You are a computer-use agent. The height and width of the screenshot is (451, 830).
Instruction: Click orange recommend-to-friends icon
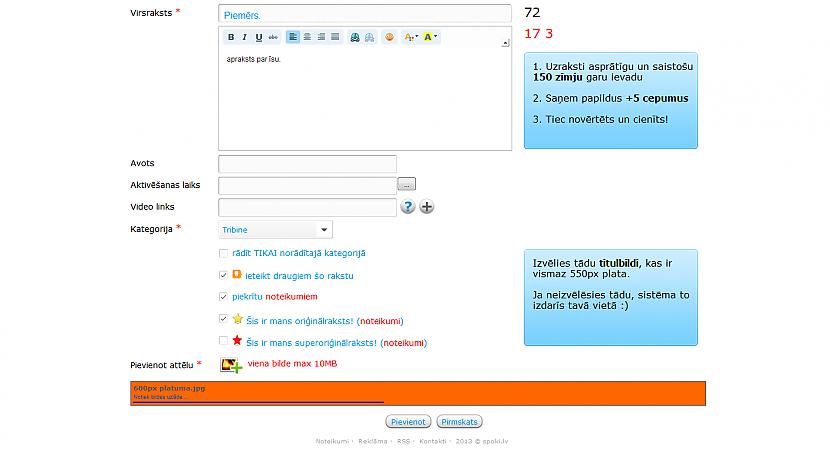pos(237,274)
